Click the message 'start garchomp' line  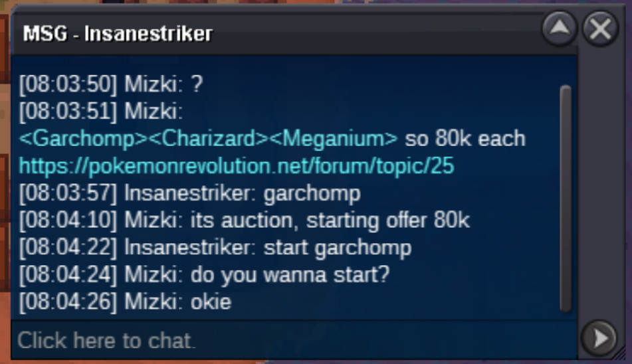coord(215,248)
